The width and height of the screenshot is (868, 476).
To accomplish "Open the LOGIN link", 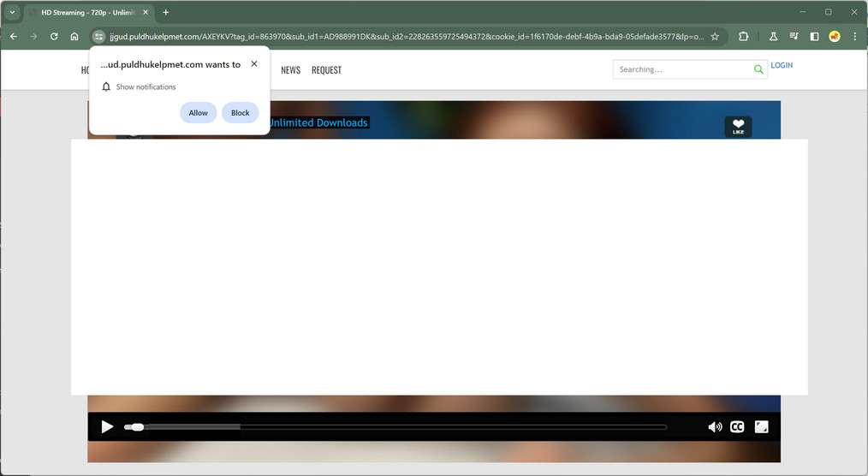I will (782, 65).
